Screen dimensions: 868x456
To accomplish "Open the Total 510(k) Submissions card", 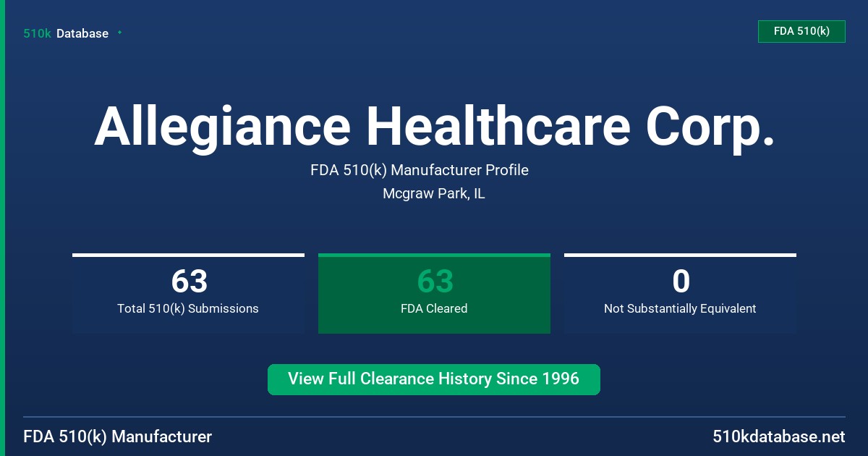I will [188, 293].
